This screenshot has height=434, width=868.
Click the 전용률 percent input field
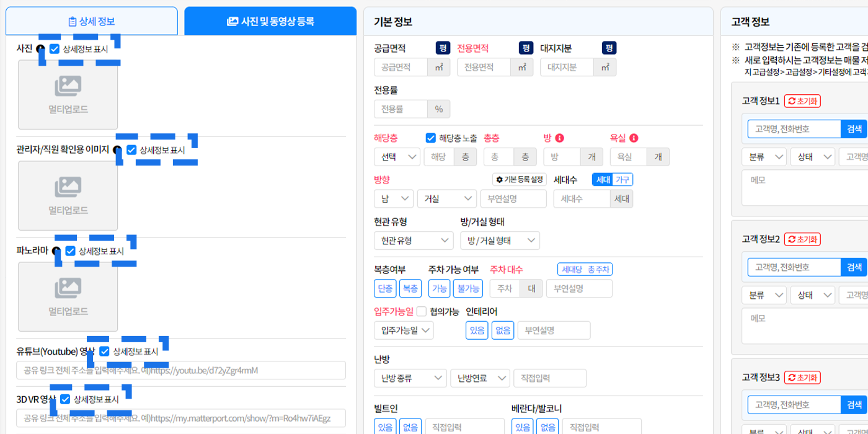(x=401, y=109)
